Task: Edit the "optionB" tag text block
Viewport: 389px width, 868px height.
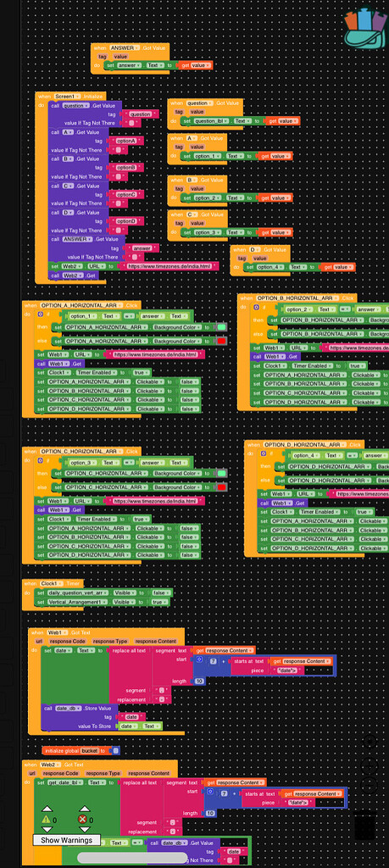Action: pos(125,168)
